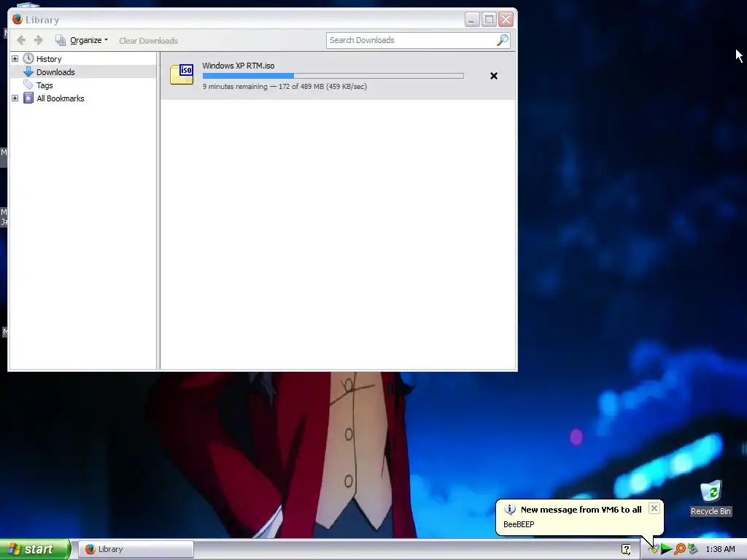The width and height of the screenshot is (747, 560).
Task: Click the taskbar clock showing 1:38 AM
Action: click(720, 550)
